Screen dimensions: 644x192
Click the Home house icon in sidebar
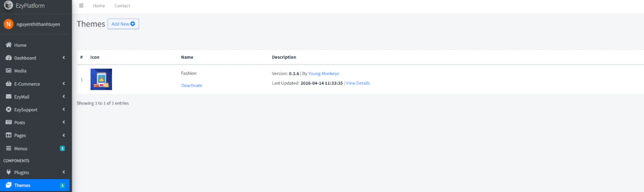pyautogui.click(x=8, y=45)
